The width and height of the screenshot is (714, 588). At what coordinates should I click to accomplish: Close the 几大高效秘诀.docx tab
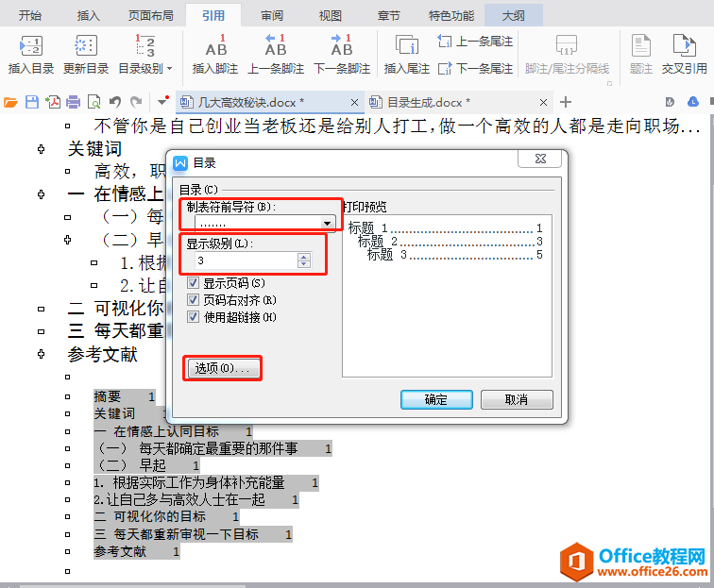coord(354,103)
